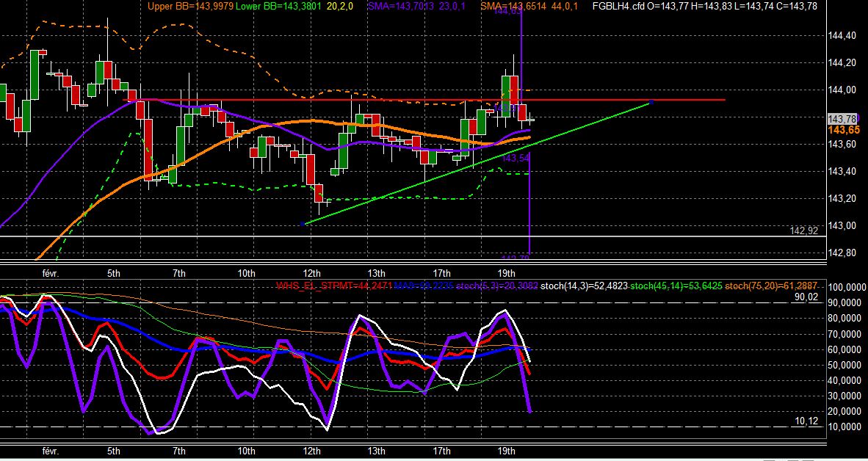Screen dimensions: 868x461
Task: Click the 60,0000 stochastic axis label
Action: click(845, 349)
